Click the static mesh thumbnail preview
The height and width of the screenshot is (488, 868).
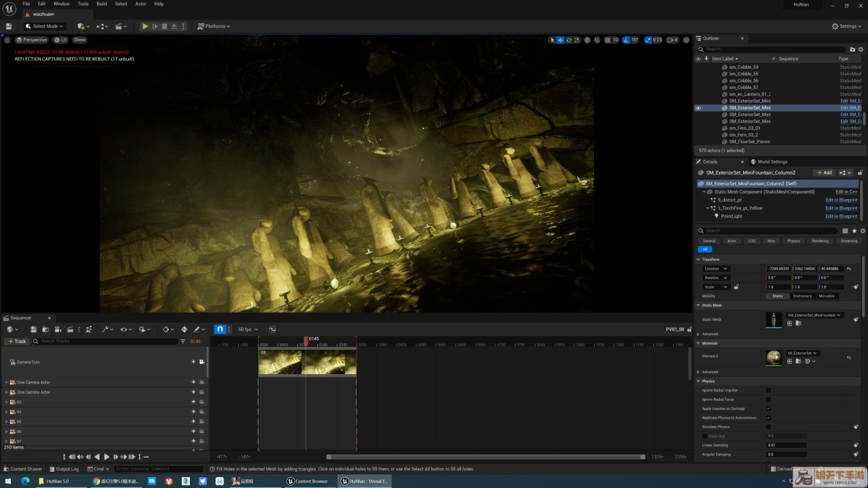click(774, 320)
